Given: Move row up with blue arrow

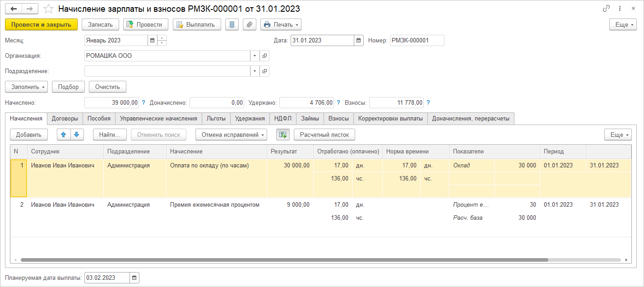Looking at the screenshot, I should coord(64,134).
